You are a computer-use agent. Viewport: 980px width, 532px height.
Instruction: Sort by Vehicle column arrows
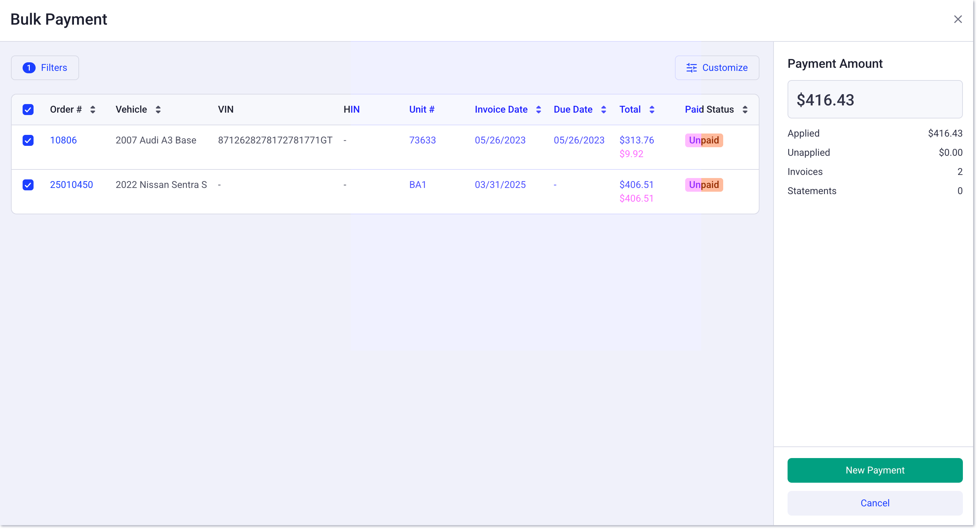(x=158, y=110)
